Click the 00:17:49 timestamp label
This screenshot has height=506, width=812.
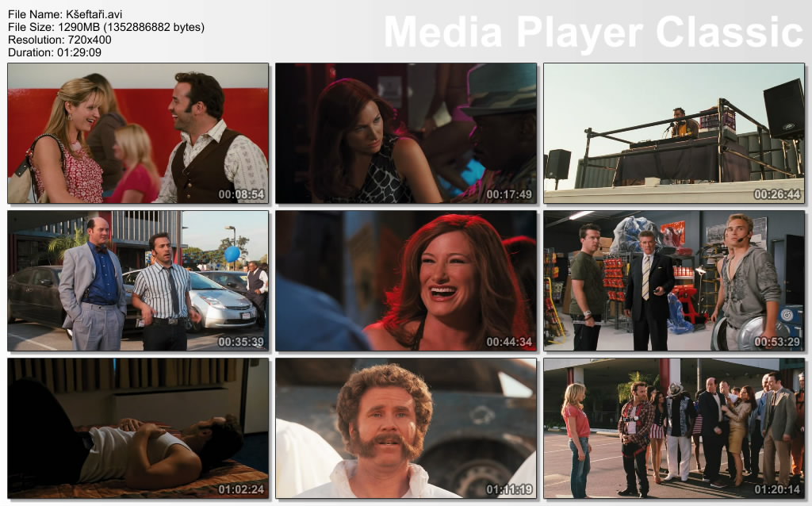point(509,194)
